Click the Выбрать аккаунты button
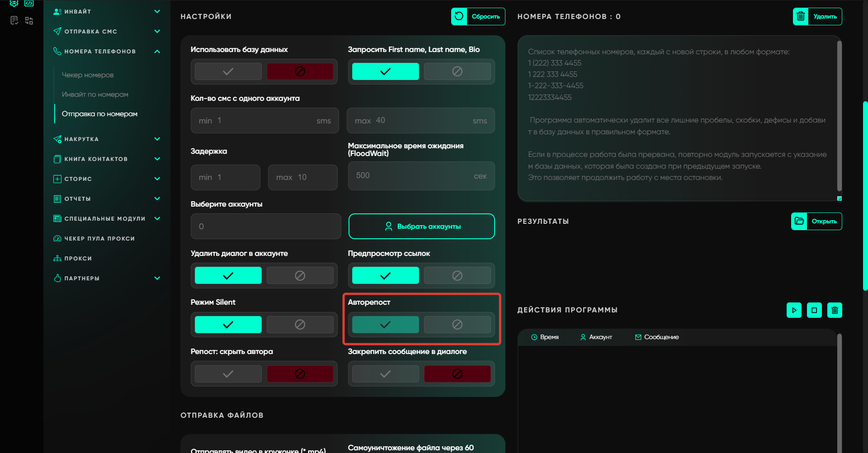868x453 pixels. [x=421, y=226]
